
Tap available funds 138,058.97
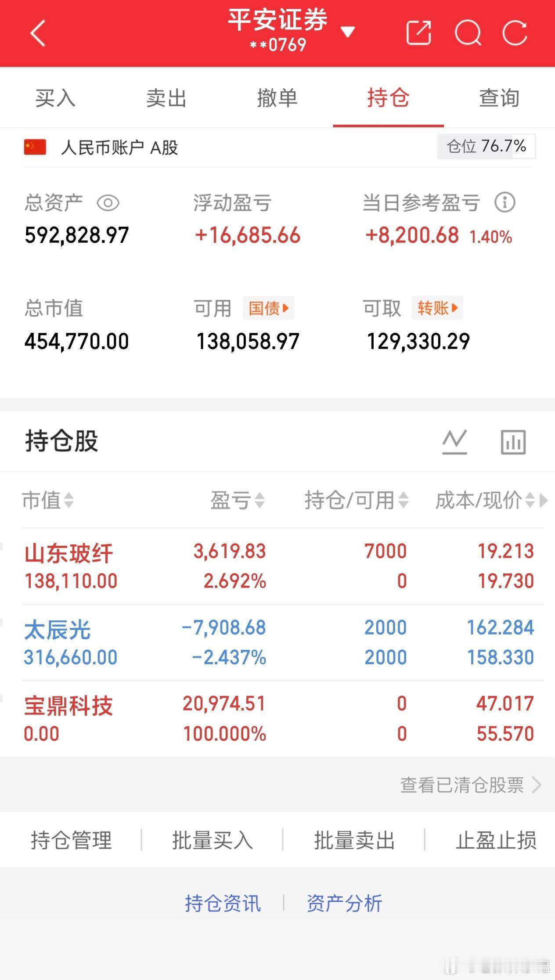(x=248, y=341)
